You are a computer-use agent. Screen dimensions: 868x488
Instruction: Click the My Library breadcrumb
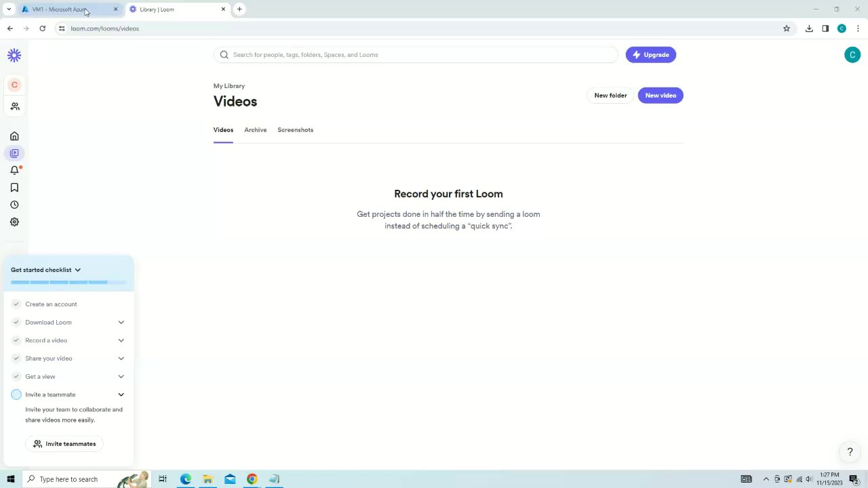click(x=229, y=86)
